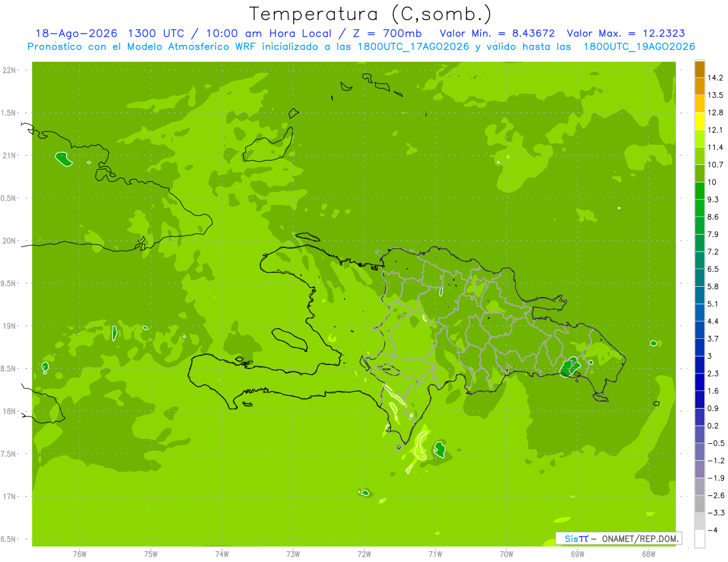Click the "Valor Min. = 8.43672" text
Image resolution: width=728 pixels, height=562 pixels.
[497, 33]
